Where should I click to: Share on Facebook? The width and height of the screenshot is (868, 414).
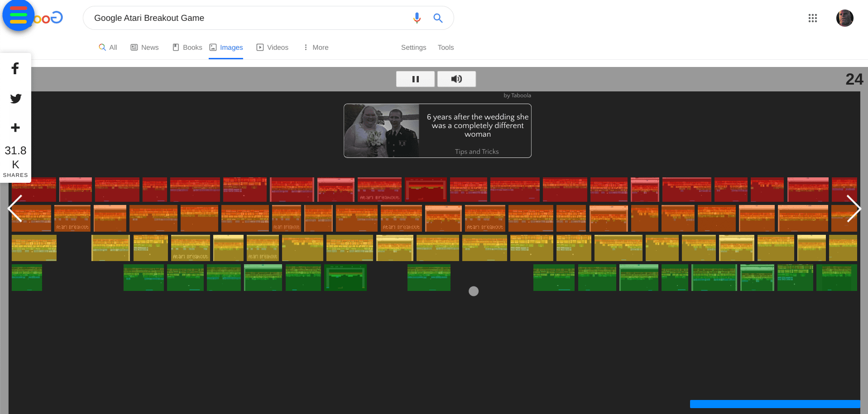click(15, 68)
